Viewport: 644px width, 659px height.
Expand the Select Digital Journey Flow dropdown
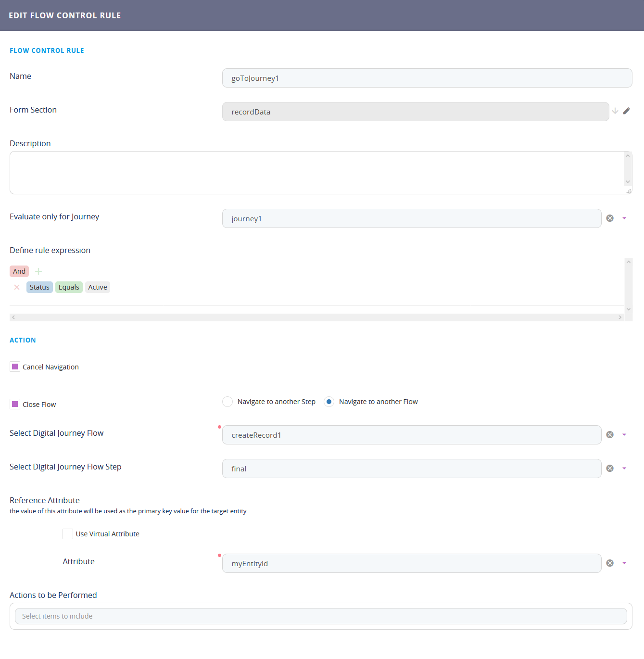(x=624, y=435)
